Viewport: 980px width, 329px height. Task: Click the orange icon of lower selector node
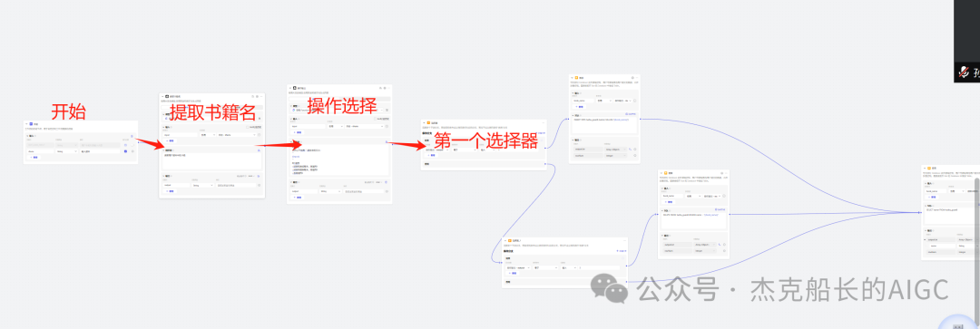(509, 240)
